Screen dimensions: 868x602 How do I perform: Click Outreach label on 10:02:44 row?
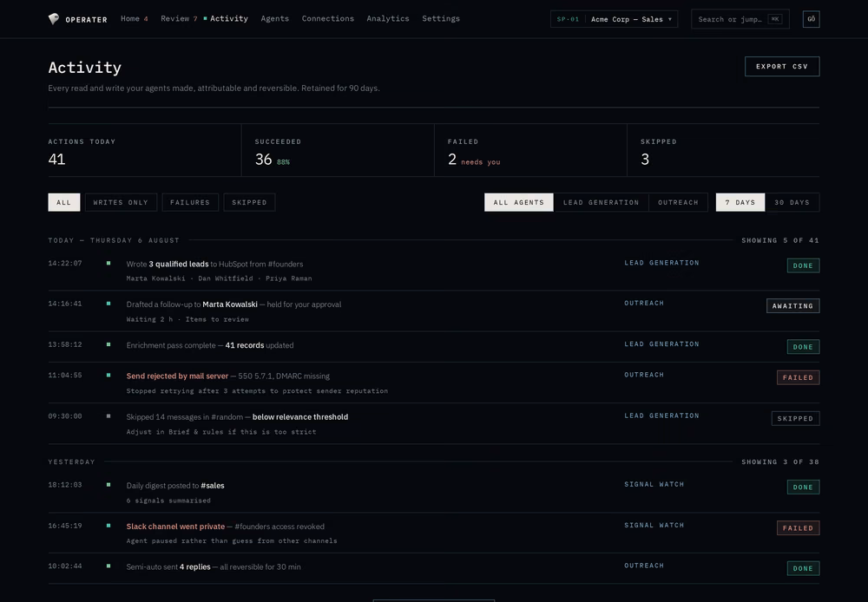(x=644, y=566)
